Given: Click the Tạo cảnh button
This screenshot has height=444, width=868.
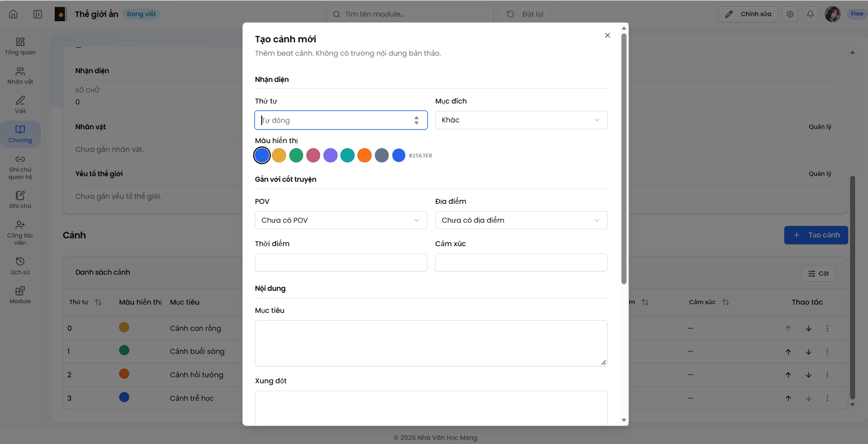Looking at the screenshot, I should point(816,235).
